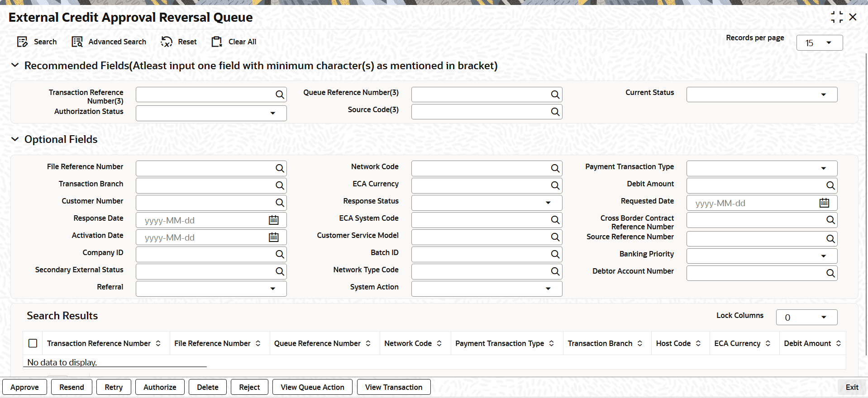Open lookup for Transaction Reference Number field
868x398 pixels.
pyautogui.click(x=280, y=95)
